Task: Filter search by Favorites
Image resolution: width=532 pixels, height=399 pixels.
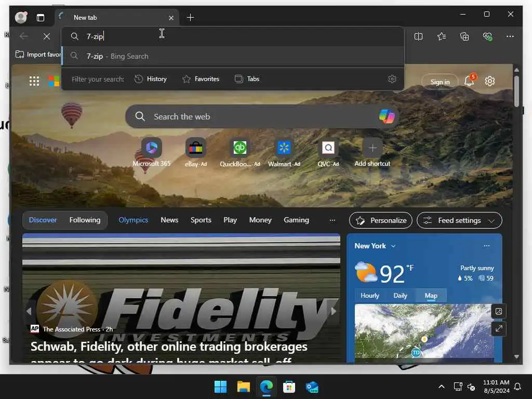Action: click(x=201, y=79)
